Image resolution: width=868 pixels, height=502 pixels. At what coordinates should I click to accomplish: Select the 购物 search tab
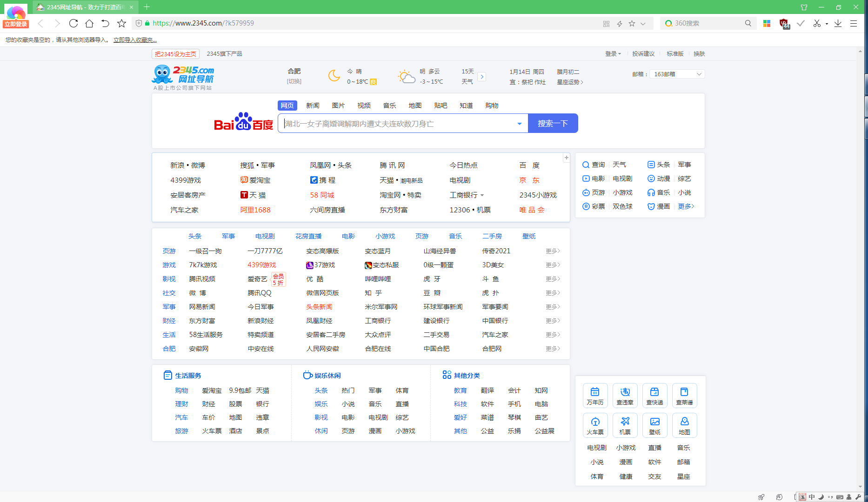(x=492, y=106)
